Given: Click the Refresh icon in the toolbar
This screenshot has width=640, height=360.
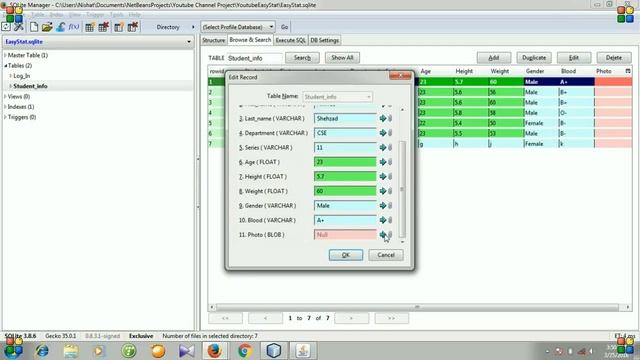Looking at the screenshot, I should (6, 27).
